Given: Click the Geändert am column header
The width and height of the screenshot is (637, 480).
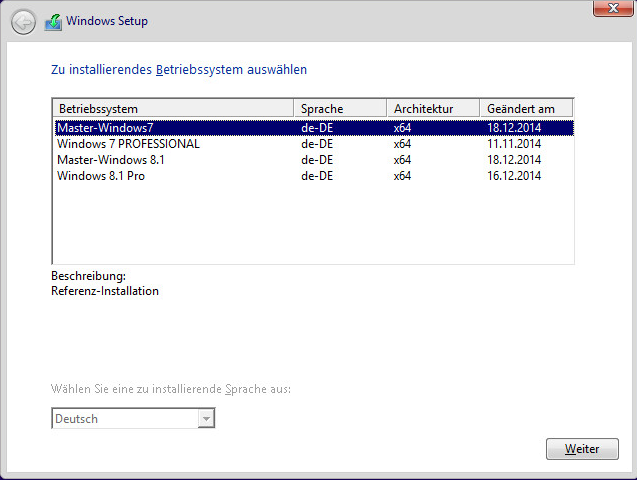Looking at the screenshot, I should (x=526, y=109).
